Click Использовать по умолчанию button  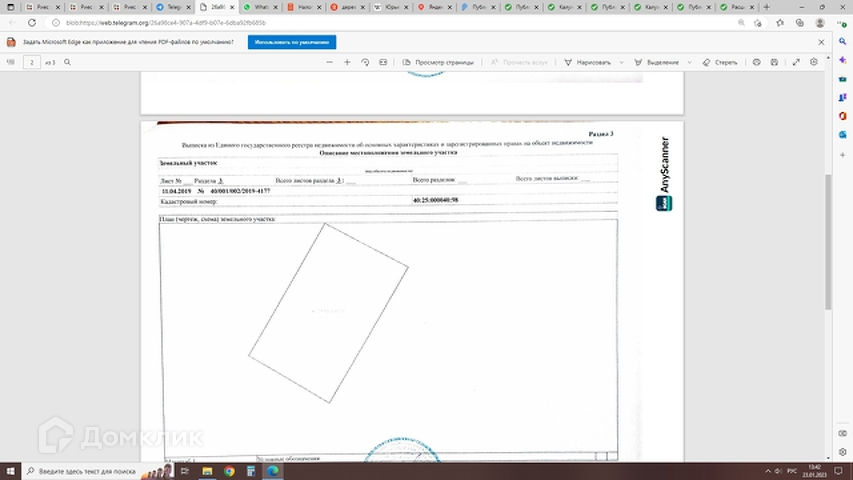(292, 42)
